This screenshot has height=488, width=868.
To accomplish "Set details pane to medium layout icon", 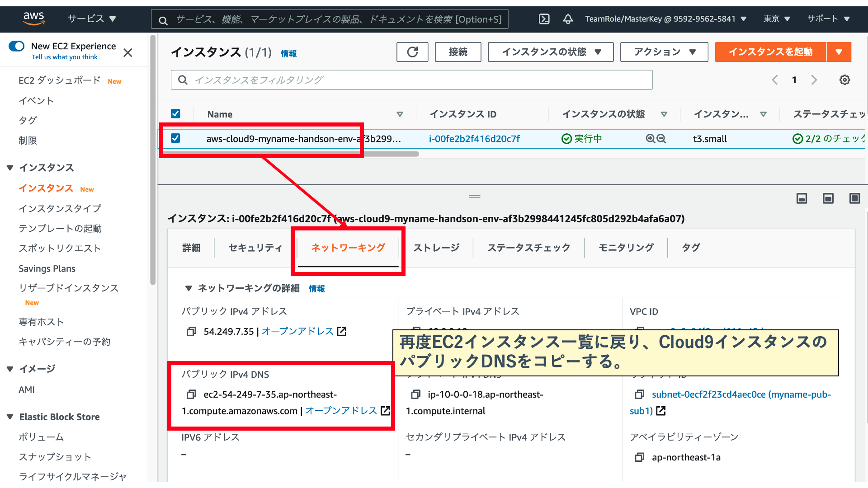I will click(x=828, y=198).
